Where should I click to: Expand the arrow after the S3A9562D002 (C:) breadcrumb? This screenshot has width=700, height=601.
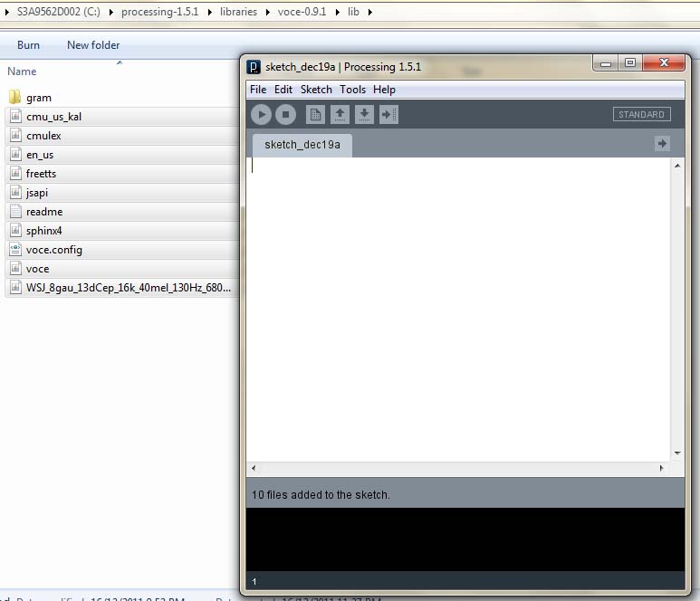[110, 12]
